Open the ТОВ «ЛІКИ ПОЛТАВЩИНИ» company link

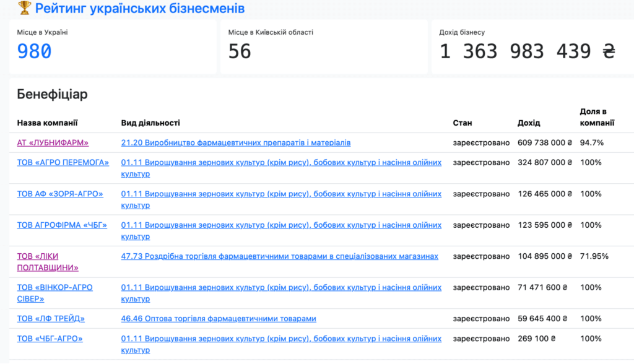coord(48,262)
